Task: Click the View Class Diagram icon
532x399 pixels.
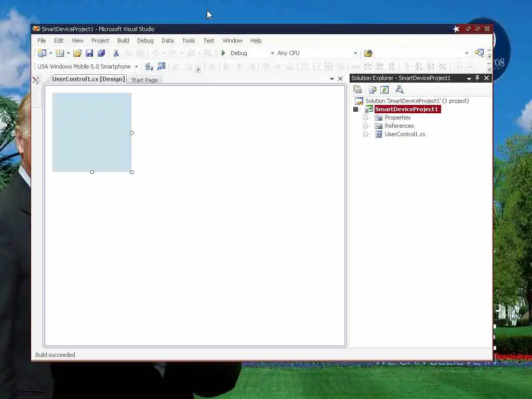Action: pos(400,89)
